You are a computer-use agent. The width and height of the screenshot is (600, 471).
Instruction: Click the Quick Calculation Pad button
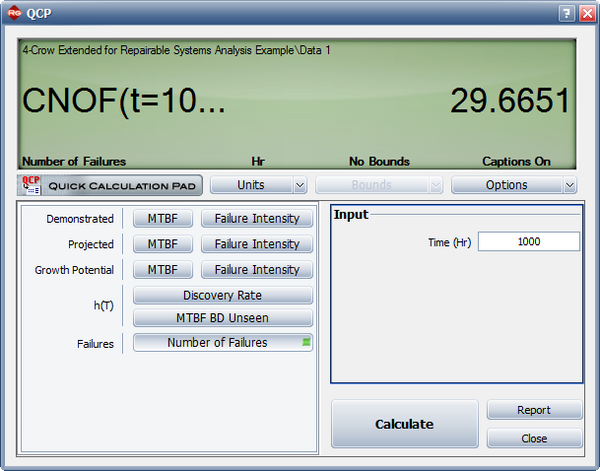(110, 185)
